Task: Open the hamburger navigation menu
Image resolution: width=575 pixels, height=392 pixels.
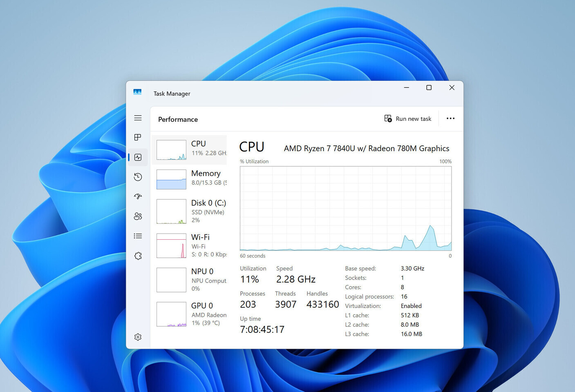Action: point(138,118)
